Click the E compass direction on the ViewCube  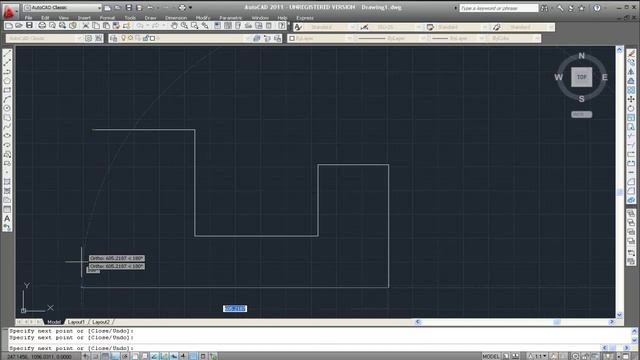point(604,77)
